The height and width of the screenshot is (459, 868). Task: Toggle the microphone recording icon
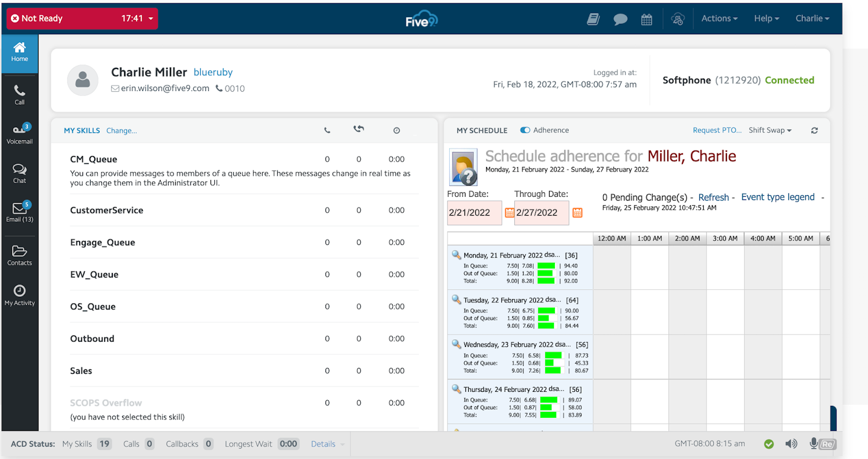tap(814, 443)
